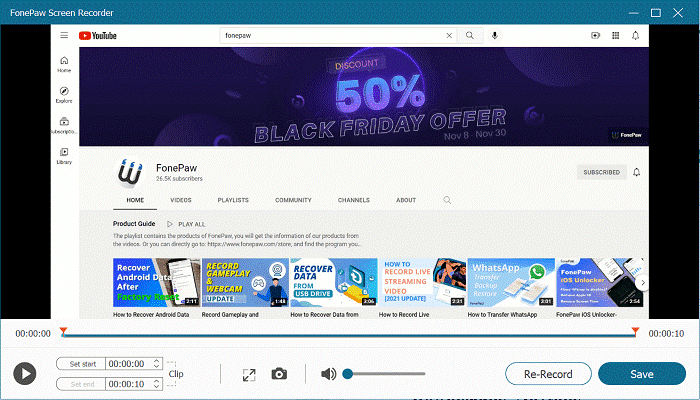Click the channel notification bell beside SUBSCRIBED

click(x=637, y=172)
